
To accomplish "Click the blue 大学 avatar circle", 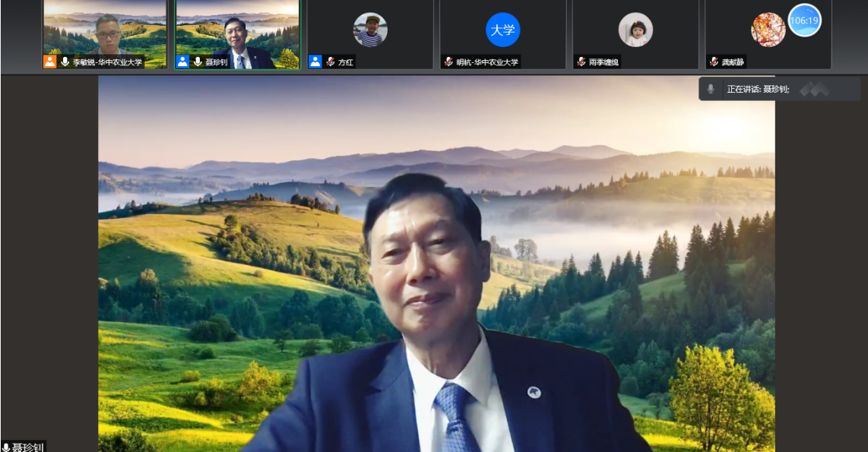I will click(502, 30).
